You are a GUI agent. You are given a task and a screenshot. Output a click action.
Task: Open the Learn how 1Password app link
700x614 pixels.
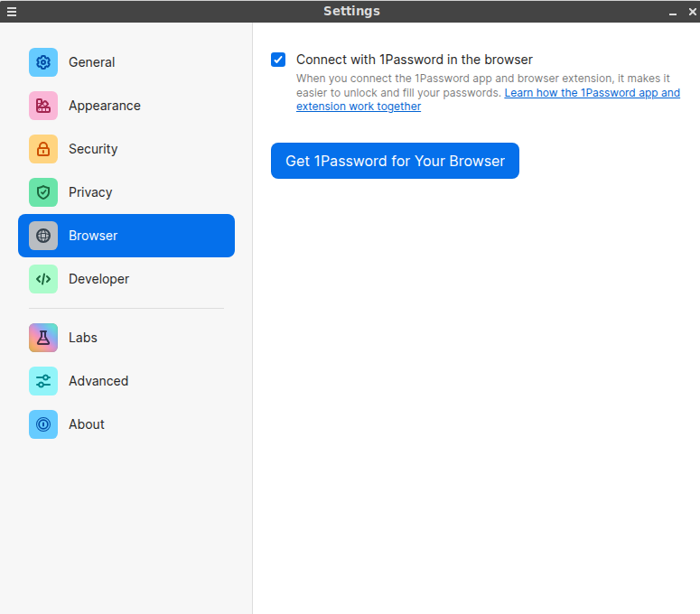click(592, 93)
